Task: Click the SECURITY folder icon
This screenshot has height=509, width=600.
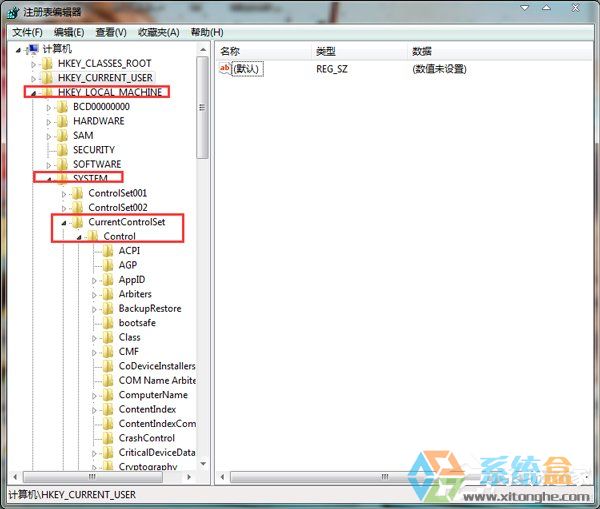Action: coord(62,150)
